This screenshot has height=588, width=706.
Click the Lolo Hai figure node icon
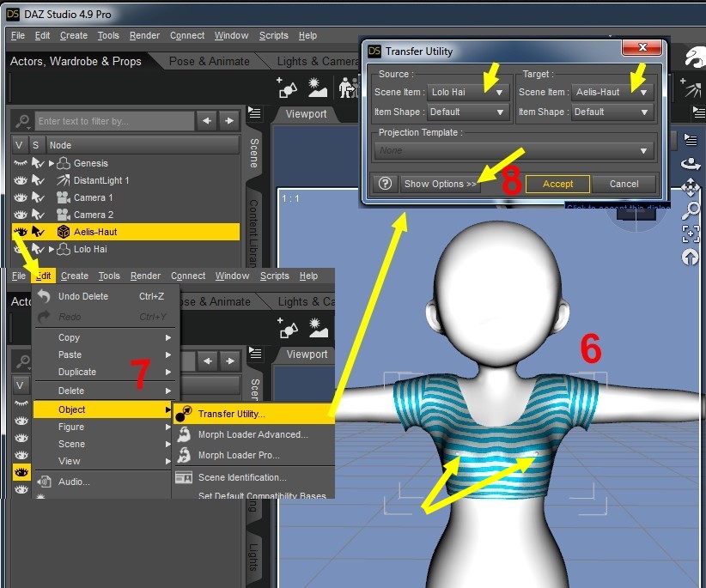pyautogui.click(x=64, y=249)
